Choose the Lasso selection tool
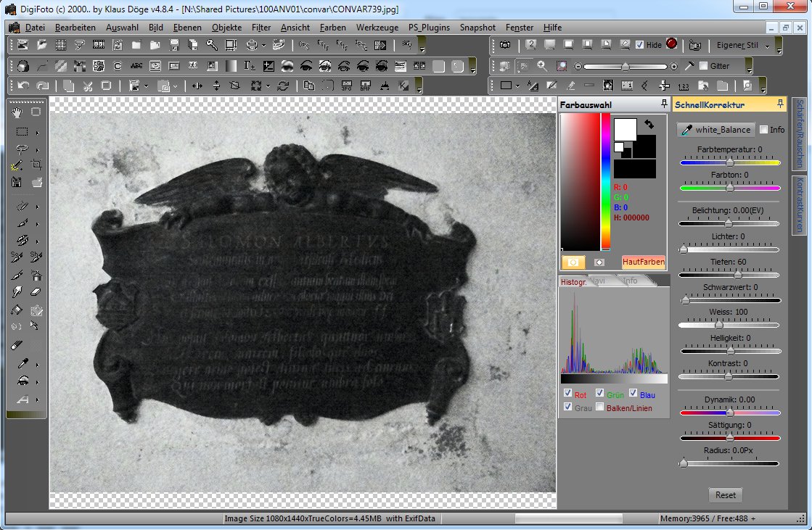Viewport: 812px width, 530px height. tap(22, 149)
